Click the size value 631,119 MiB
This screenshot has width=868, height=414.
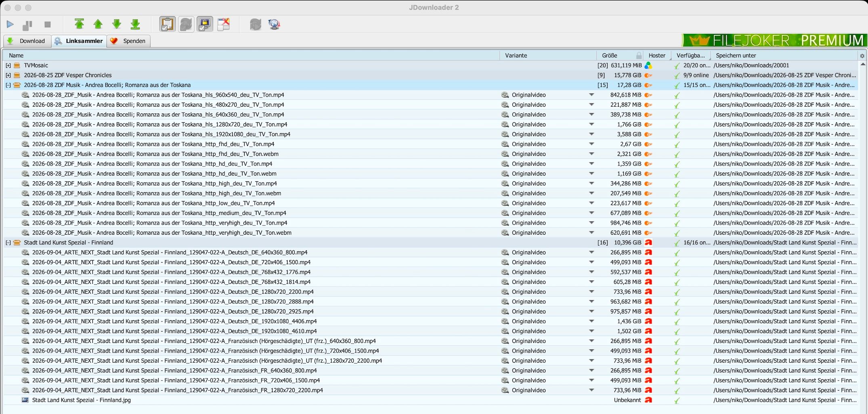[x=626, y=65]
